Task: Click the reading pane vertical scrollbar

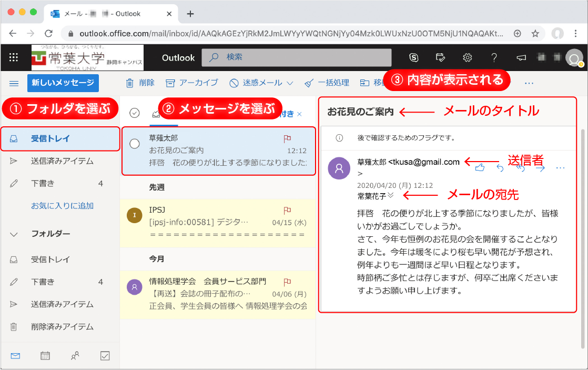Action: [582, 237]
